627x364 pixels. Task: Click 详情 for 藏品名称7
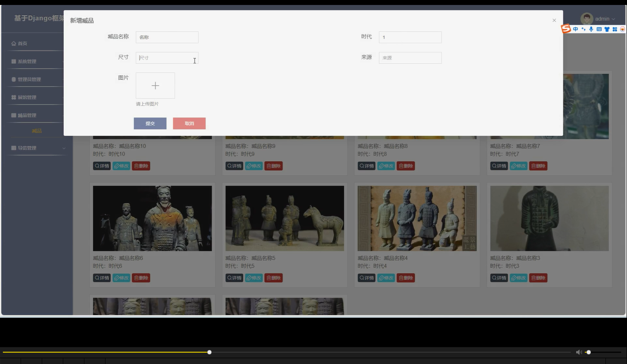pyautogui.click(x=499, y=166)
